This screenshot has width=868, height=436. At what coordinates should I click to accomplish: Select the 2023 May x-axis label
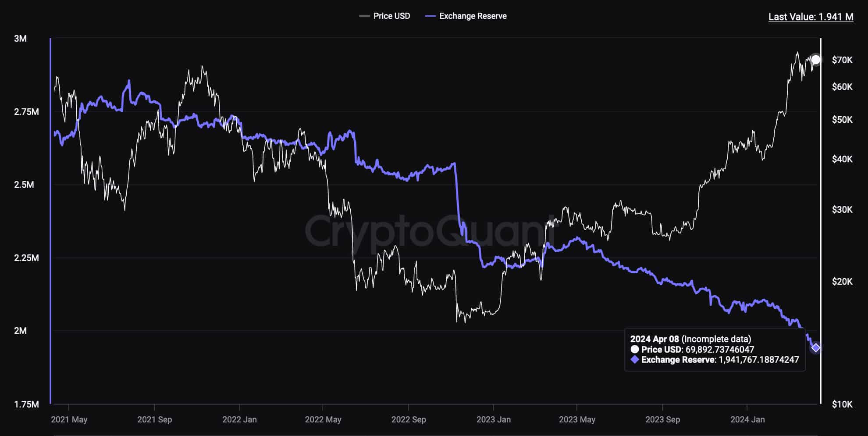click(577, 419)
